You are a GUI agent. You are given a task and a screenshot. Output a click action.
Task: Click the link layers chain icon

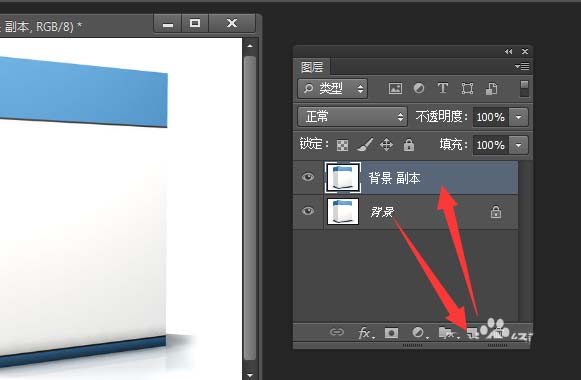[x=336, y=332]
